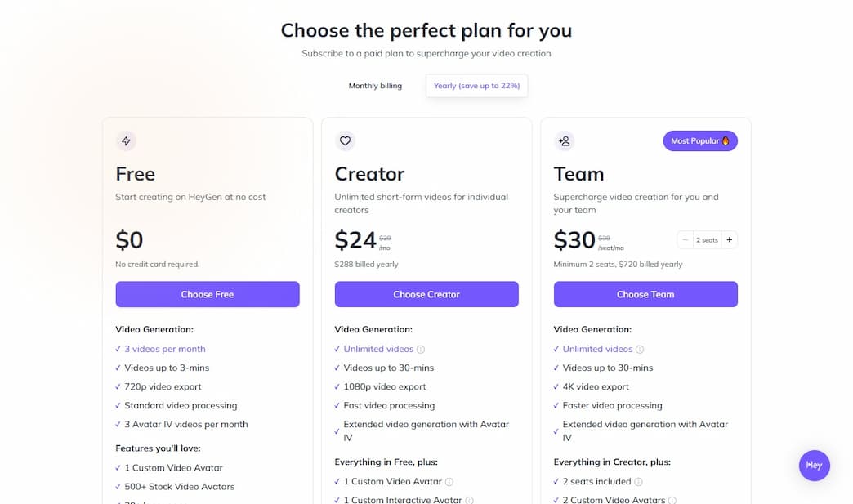Image resolution: width=853 pixels, height=504 pixels.
Task: Click info icon next to 2 seats included
Action: coord(638,482)
